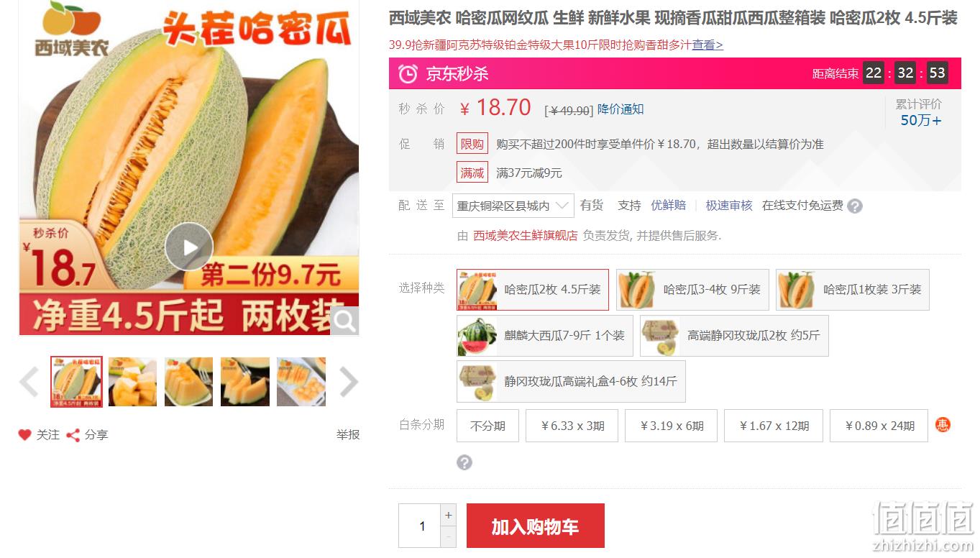Select the 麒麟大西瓜7-9斤 1个装 option
Image resolution: width=980 pixels, height=558 pixels.
[x=545, y=336]
